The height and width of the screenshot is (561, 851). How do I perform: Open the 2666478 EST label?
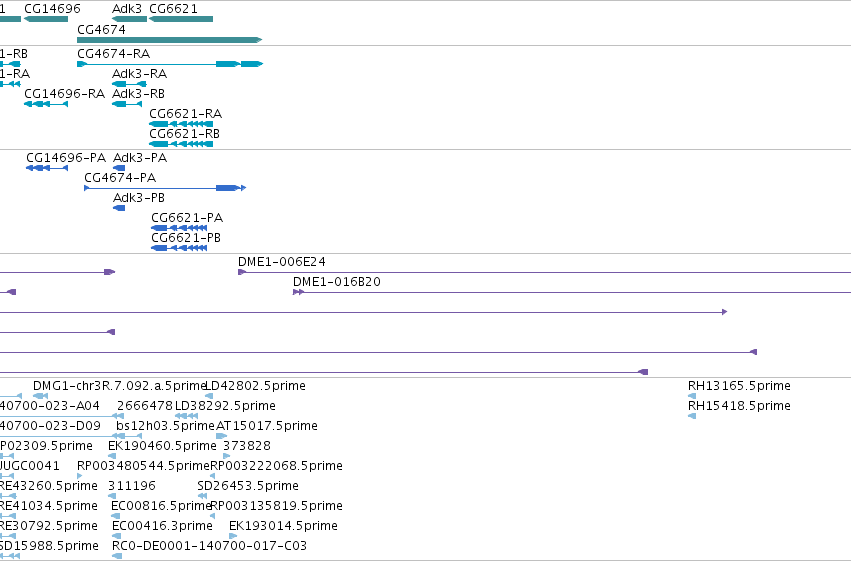145,406
